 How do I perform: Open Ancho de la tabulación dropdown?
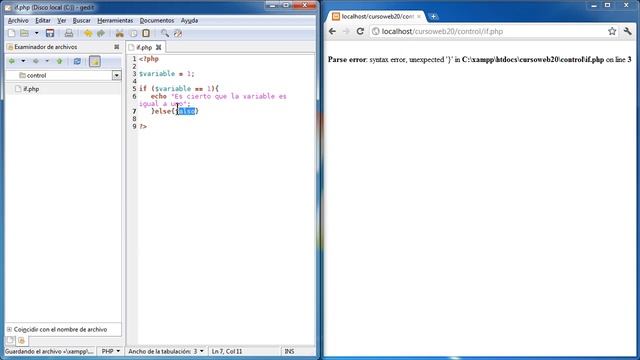pos(166,351)
